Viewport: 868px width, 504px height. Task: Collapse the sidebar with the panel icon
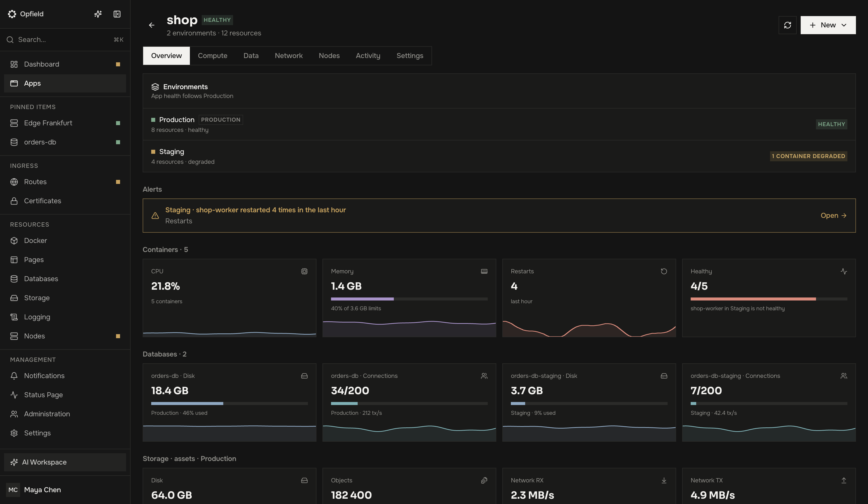point(117,14)
